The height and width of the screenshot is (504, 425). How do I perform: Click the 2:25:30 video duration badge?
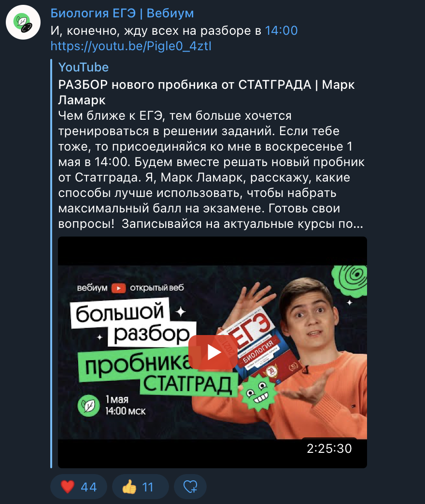(329, 448)
